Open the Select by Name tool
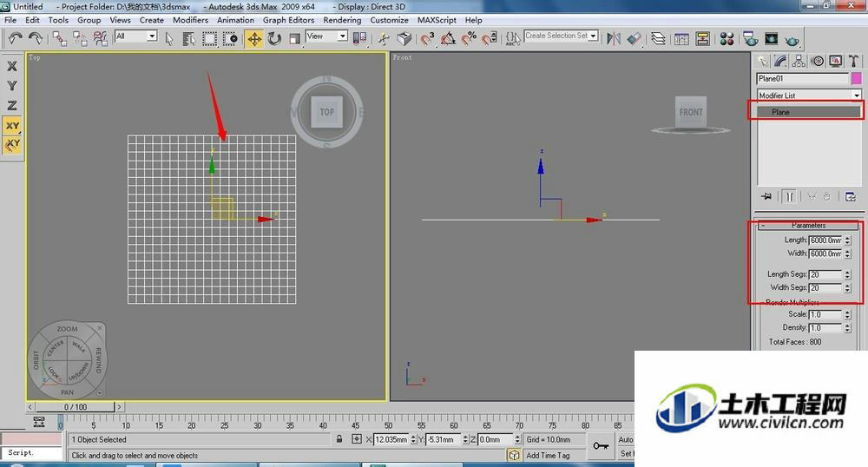Screen dimensions: 868x467 (x=188, y=39)
